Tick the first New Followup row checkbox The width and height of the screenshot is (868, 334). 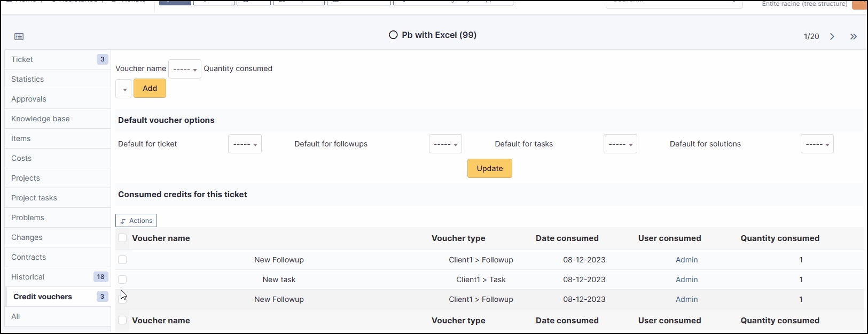pos(122,260)
